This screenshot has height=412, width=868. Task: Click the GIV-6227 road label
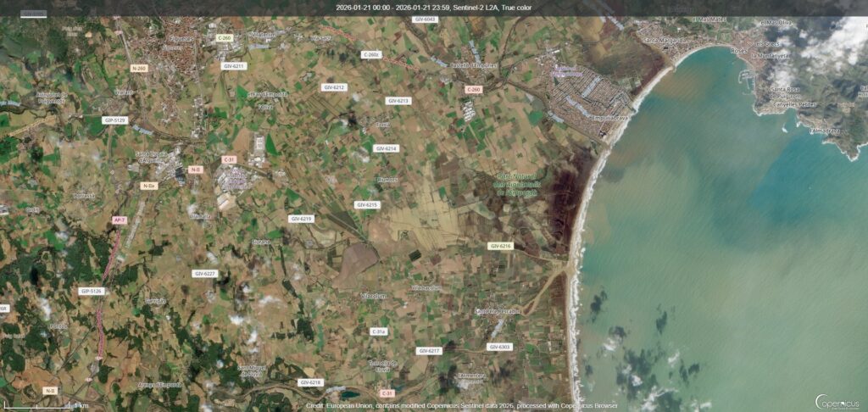pos(205,274)
